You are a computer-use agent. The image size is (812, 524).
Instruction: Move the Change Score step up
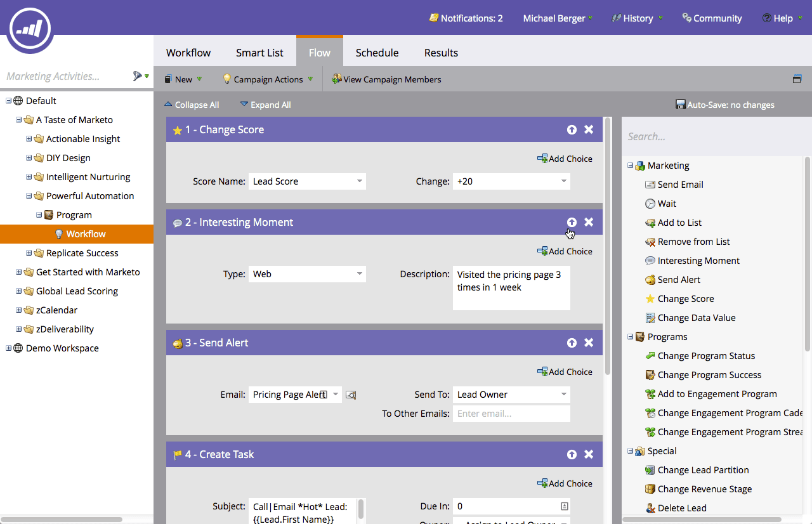pyautogui.click(x=572, y=129)
